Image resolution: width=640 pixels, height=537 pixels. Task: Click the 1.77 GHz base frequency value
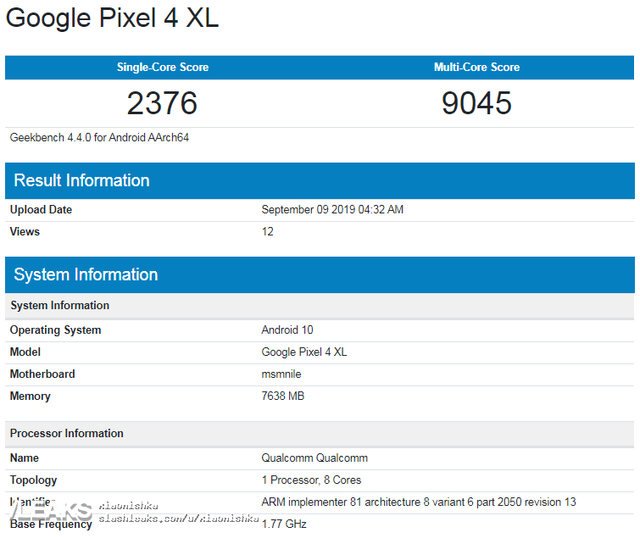(284, 524)
